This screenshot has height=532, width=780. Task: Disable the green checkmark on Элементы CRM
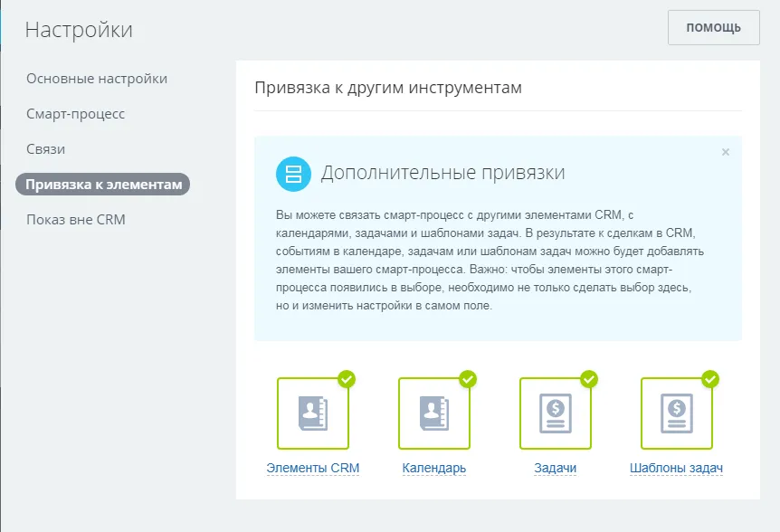pyautogui.click(x=345, y=380)
